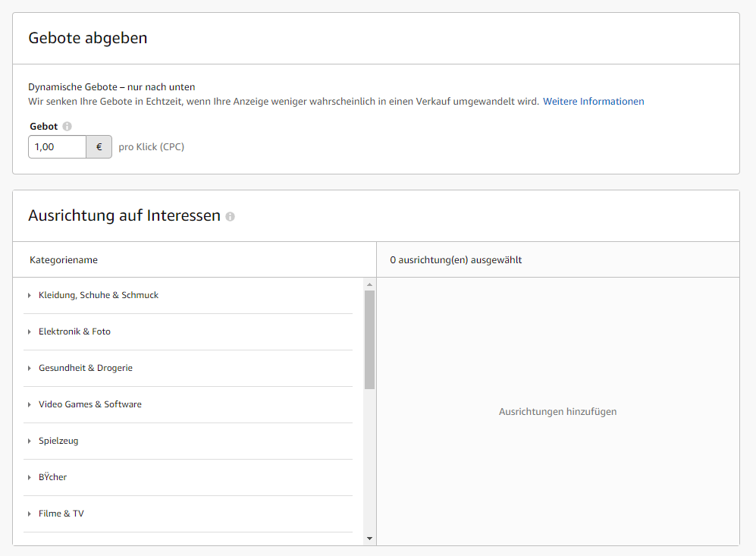The image size is (756, 556).
Task: Click the 'Ausrichtungen hinzufügen' placeholder text
Action: coord(558,412)
